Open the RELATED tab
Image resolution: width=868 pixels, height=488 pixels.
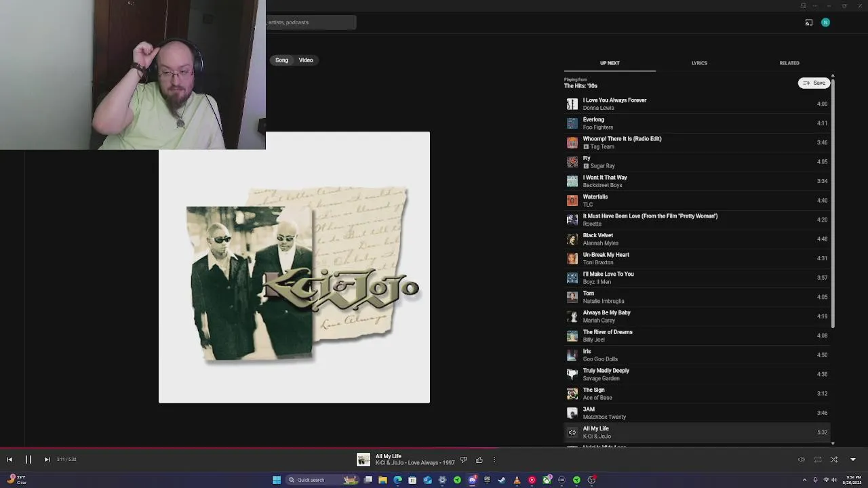tap(789, 63)
